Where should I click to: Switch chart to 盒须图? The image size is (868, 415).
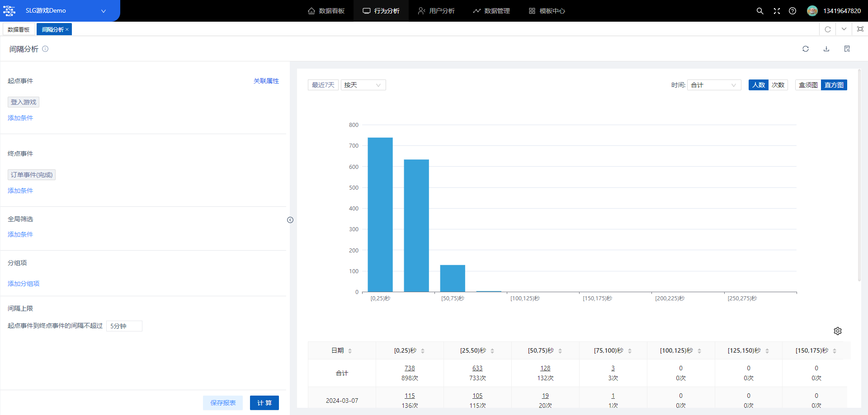tap(808, 85)
